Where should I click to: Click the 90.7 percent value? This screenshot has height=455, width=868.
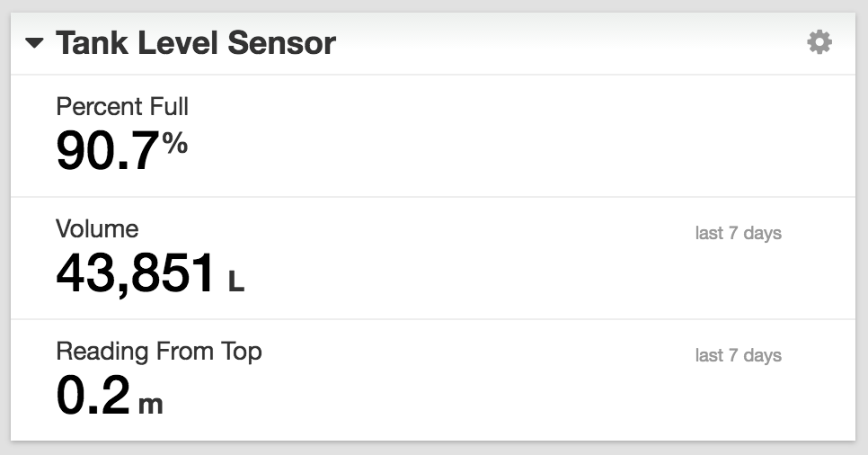pos(107,149)
